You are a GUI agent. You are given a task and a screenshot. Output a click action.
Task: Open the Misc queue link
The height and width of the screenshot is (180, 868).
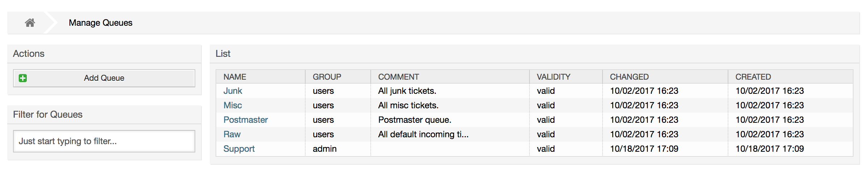tap(233, 105)
